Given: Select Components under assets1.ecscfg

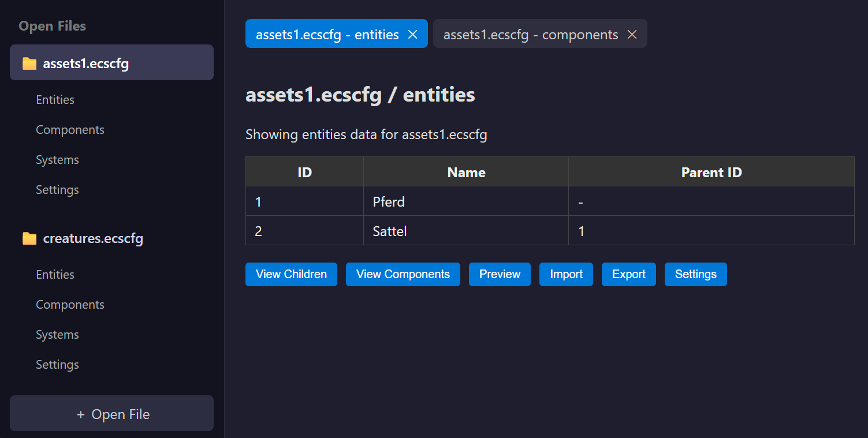Looking at the screenshot, I should pos(70,129).
